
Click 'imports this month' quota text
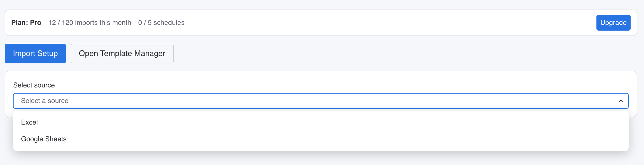point(103,23)
